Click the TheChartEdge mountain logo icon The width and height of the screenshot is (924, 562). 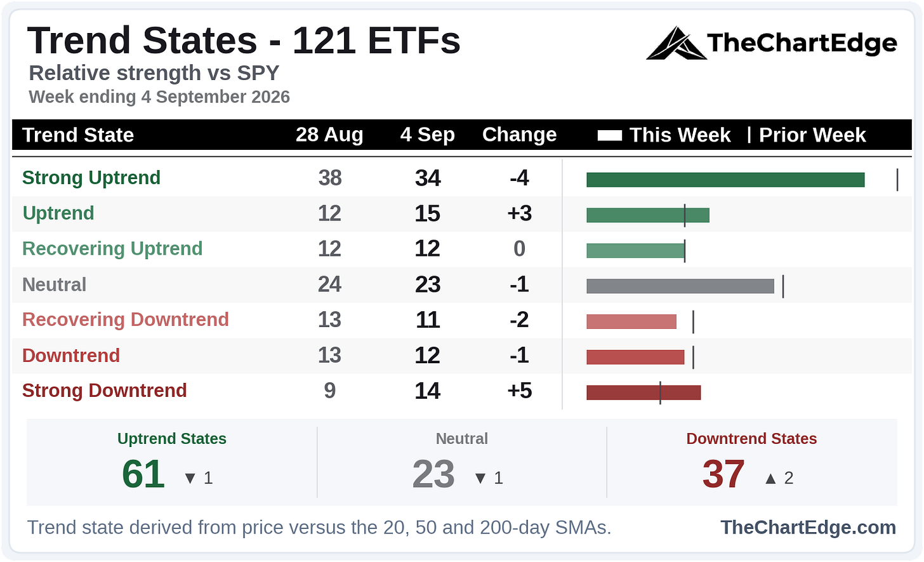click(x=676, y=43)
